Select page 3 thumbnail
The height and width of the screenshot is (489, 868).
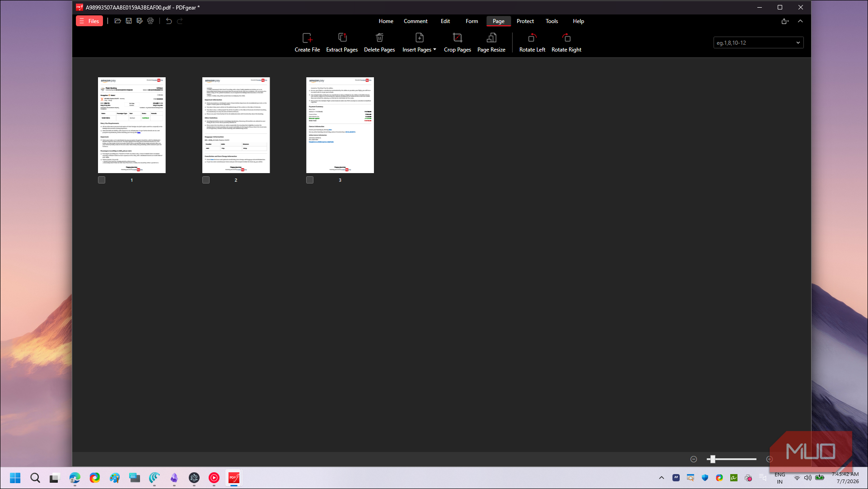340,125
